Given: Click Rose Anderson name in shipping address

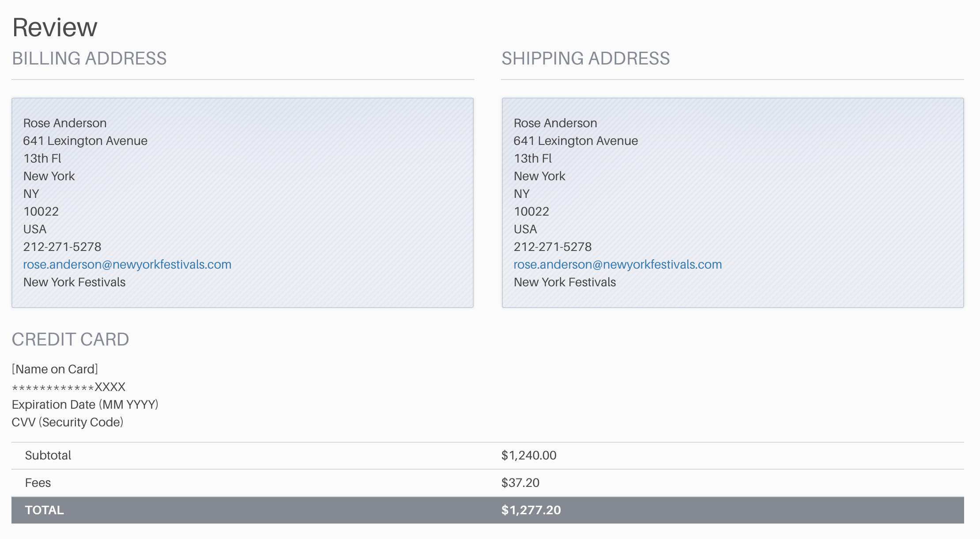Looking at the screenshot, I should pos(555,123).
